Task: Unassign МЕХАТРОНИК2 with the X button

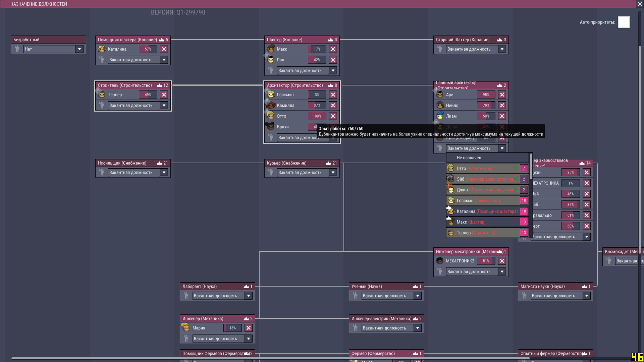Action: [502, 261]
